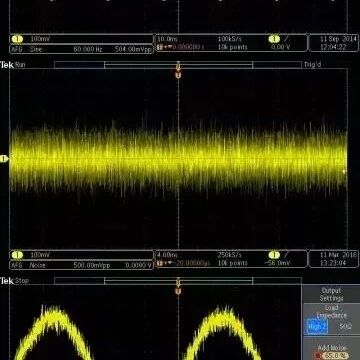Click channel 1 badge above AFG Noise readout
Viewport: 360px width, 360px height.
click(17, 255)
